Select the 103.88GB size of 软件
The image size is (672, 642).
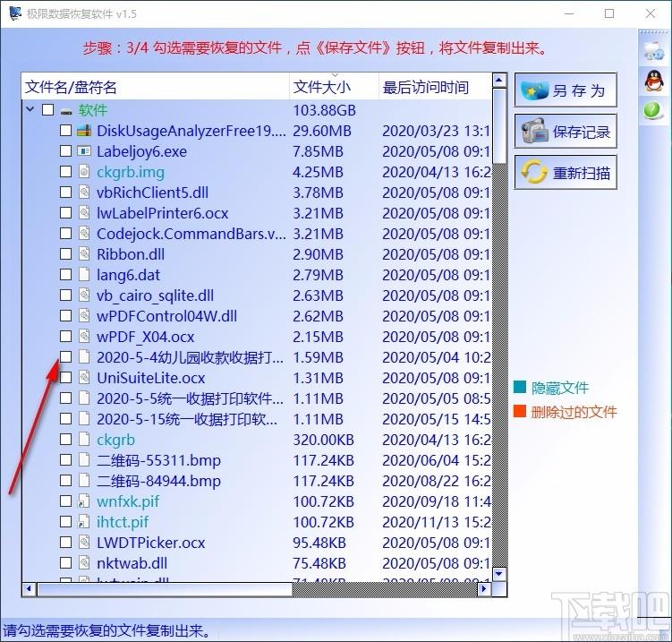coord(325,110)
